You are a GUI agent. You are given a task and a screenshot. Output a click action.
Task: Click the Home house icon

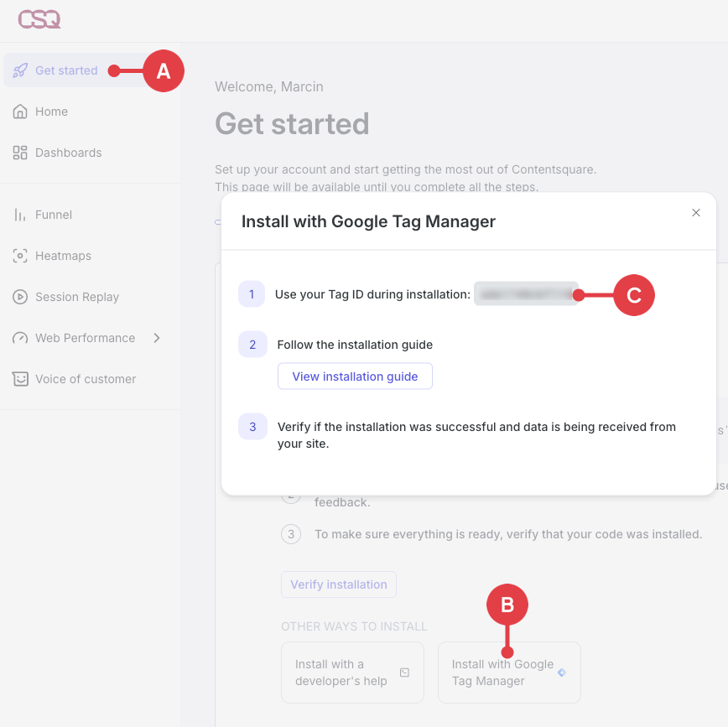20,112
